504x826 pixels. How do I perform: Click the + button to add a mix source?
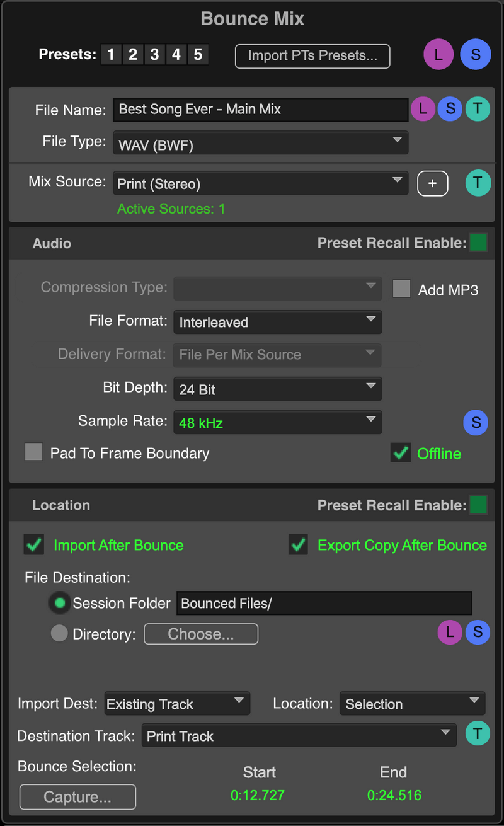tap(433, 183)
